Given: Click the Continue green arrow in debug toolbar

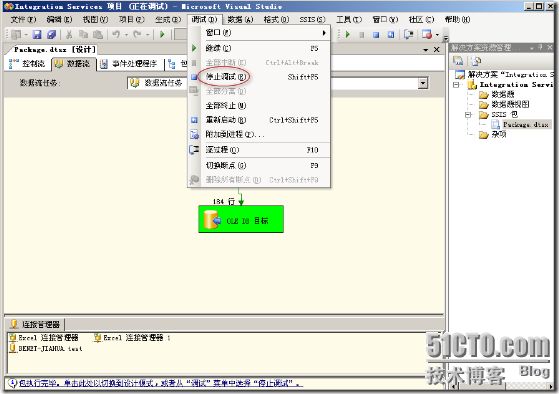Looking at the screenshot, I should click(x=348, y=35).
